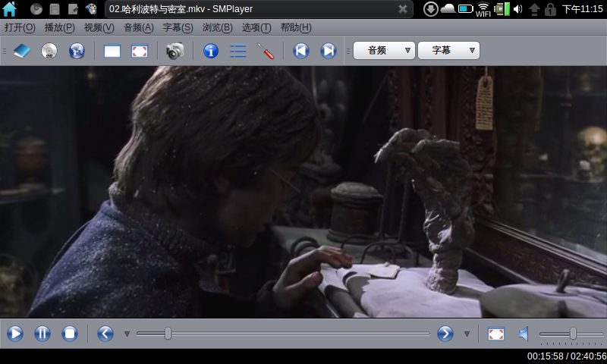607x364 pixels.
Task: Check the battery status icon
Action: pyautogui.click(x=466, y=9)
